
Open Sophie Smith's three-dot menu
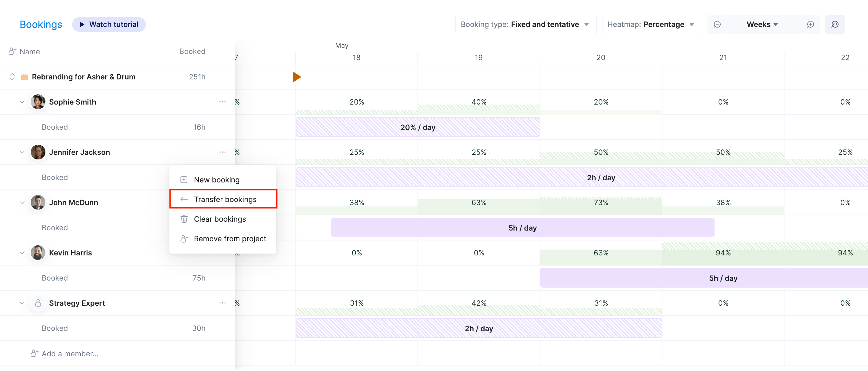[223, 102]
